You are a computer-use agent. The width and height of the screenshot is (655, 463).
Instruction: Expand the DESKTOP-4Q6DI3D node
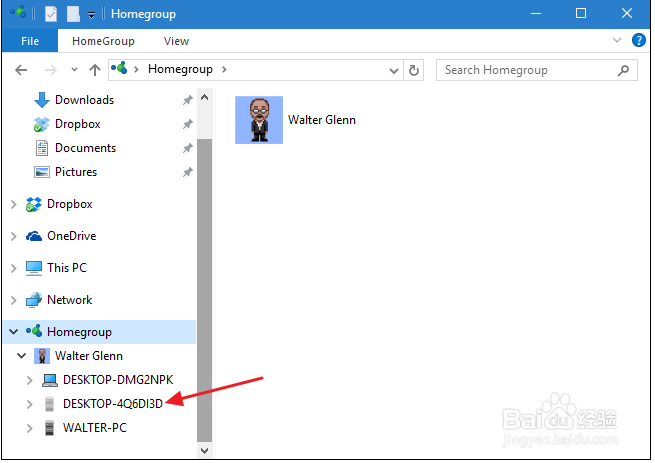[x=29, y=404]
